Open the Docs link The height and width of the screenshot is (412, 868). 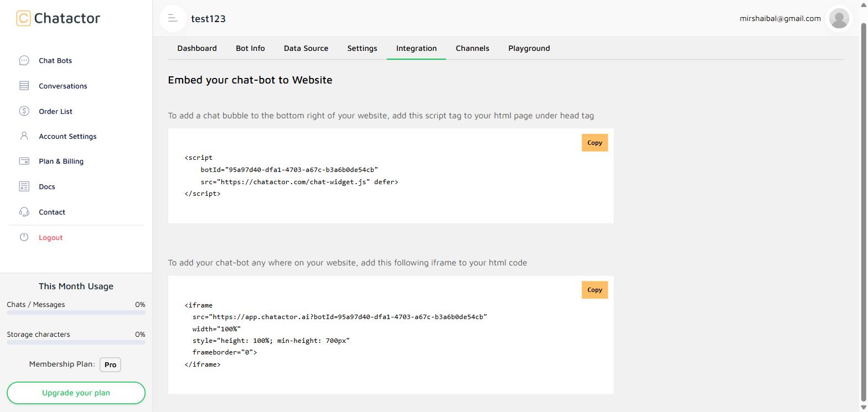(47, 186)
